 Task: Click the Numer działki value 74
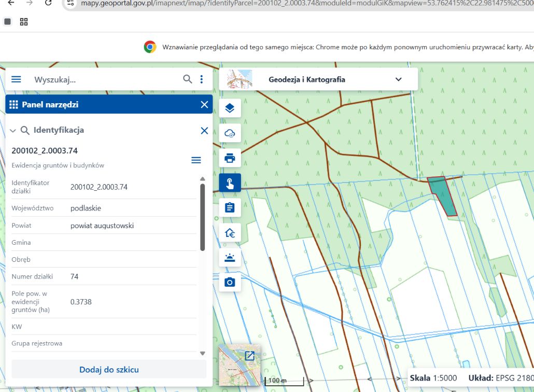(x=75, y=276)
